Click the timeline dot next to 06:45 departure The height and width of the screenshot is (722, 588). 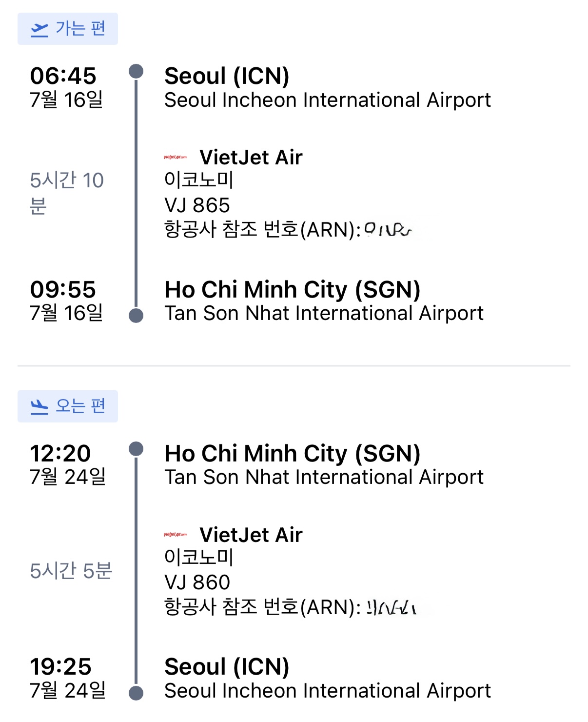coord(136,71)
